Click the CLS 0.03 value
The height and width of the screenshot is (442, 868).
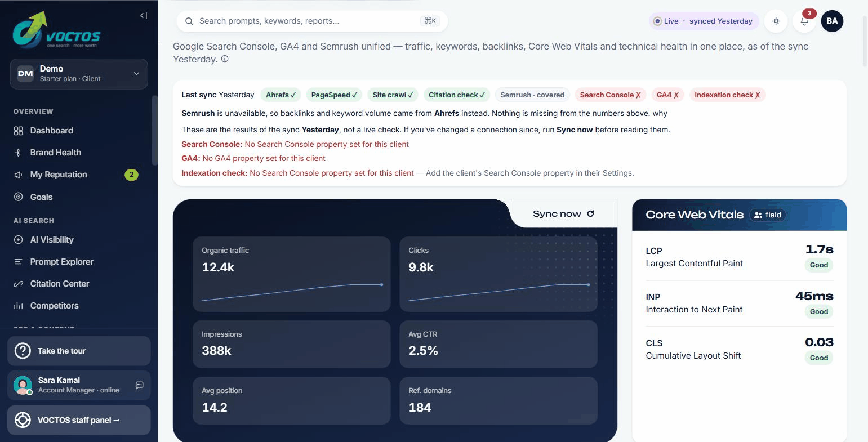tap(819, 342)
